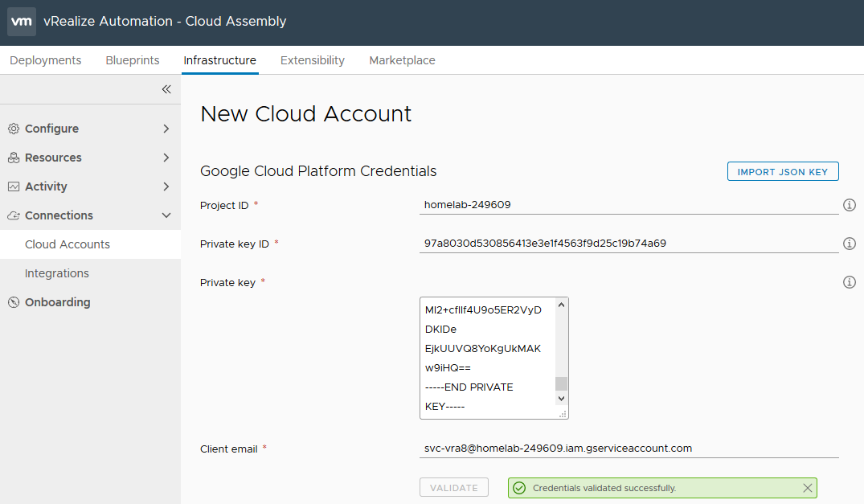Show info tooltip for Private key
The height and width of the screenshot is (504, 864).
pyautogui.click(x=849, y=282)
